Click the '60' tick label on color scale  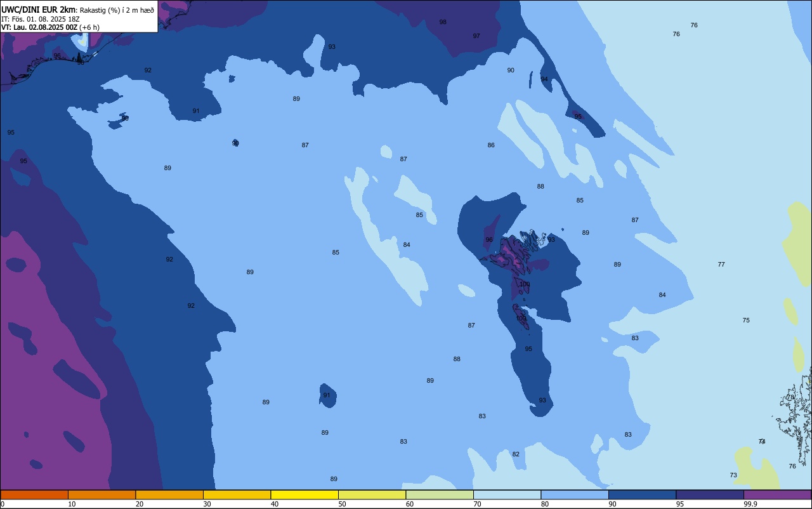(410, 504)
